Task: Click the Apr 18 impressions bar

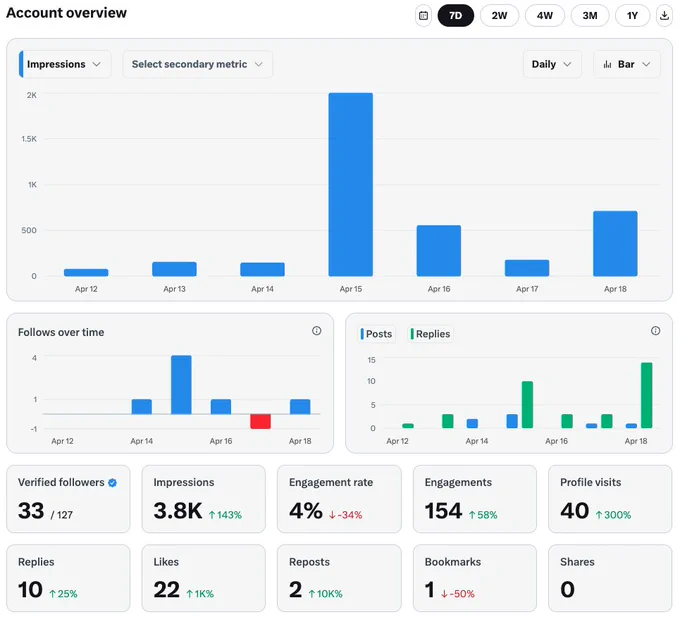Action: [615, 244]
